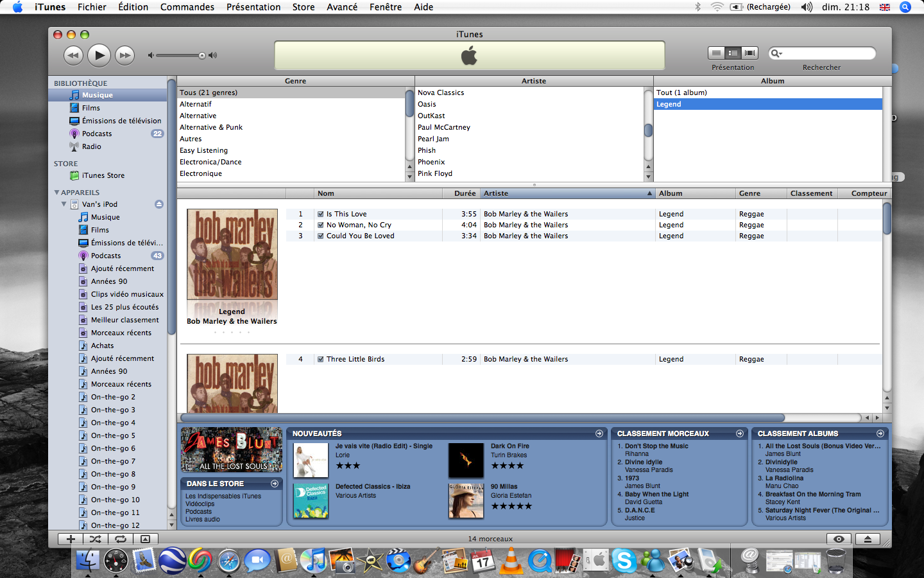The image size is (924, 578).
Task: Open the Édition menu
Action: 133,7
